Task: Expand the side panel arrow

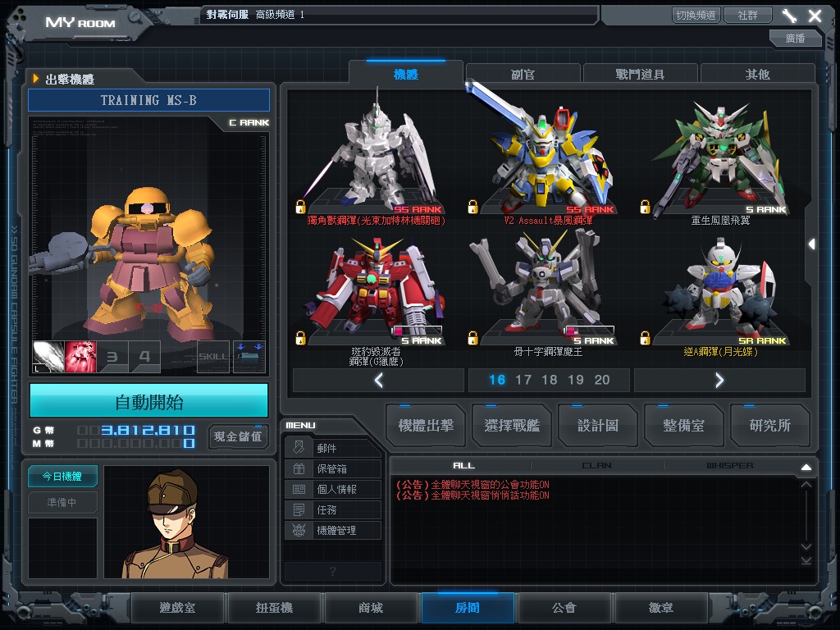Action: [x=812, y=244]
